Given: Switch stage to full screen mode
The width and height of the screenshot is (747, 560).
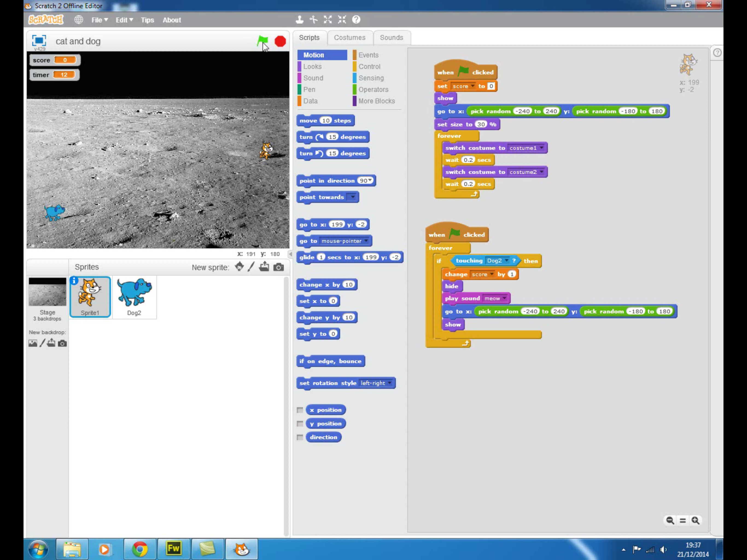Looking at the screenshot, I should point(39,41).
